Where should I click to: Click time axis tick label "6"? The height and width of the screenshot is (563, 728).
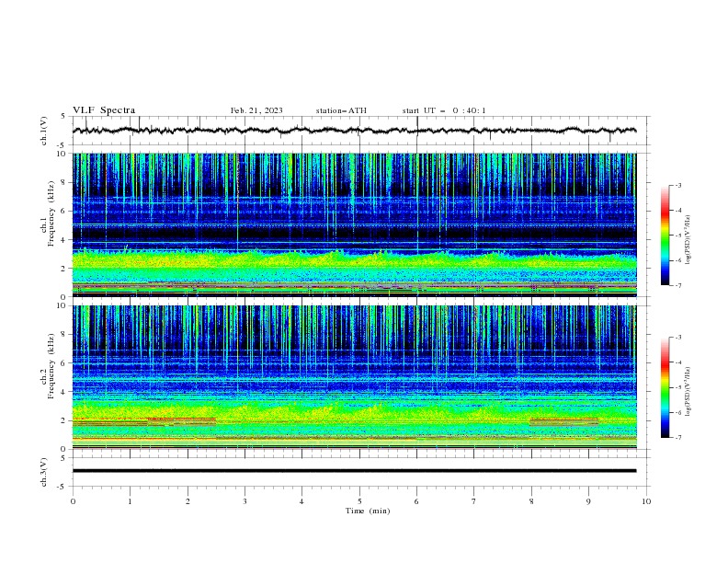(x=416, y=501)
